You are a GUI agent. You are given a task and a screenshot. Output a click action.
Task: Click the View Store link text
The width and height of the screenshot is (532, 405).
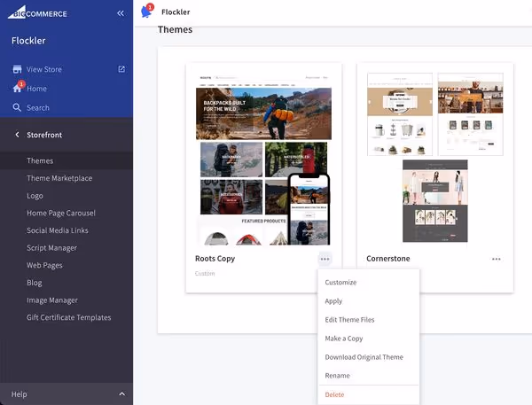(44, 69)
